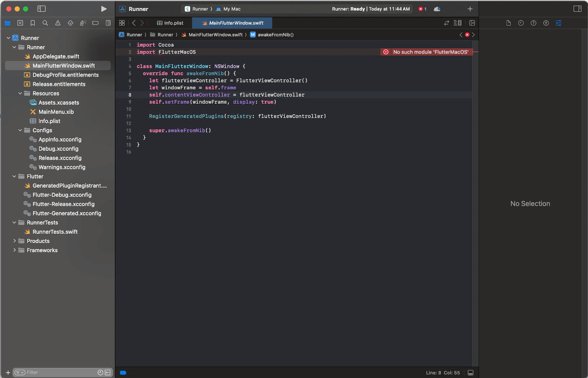
Task: Click line 11 RegisterGeneratedPlugins code
Action: click(238, 116)
